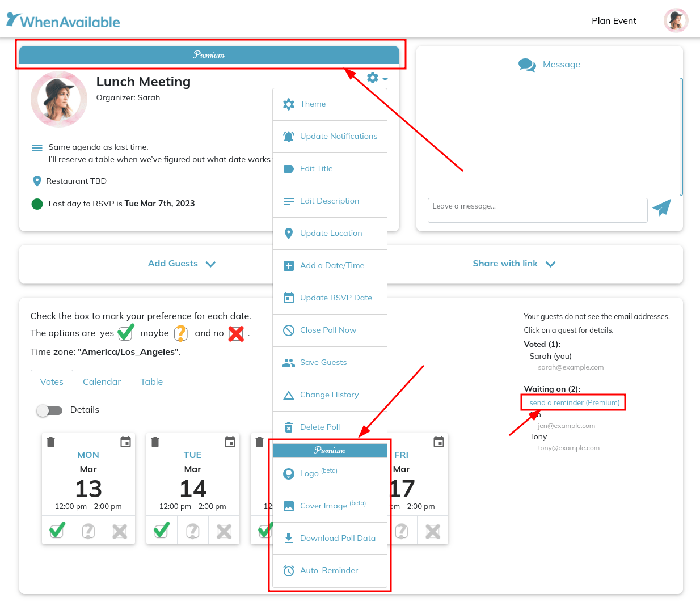
Task: Open calendar icon on Fri Mar 17 card
Action: tap(439, 442)
